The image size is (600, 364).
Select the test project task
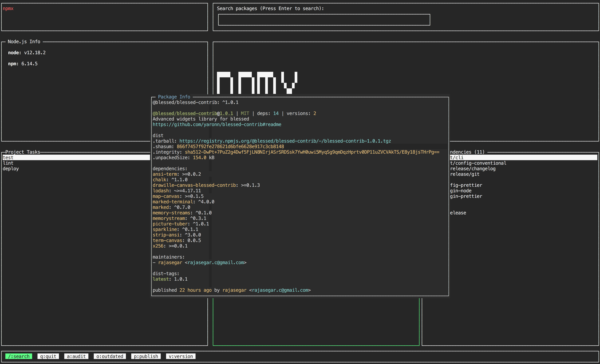coord(8,157)
